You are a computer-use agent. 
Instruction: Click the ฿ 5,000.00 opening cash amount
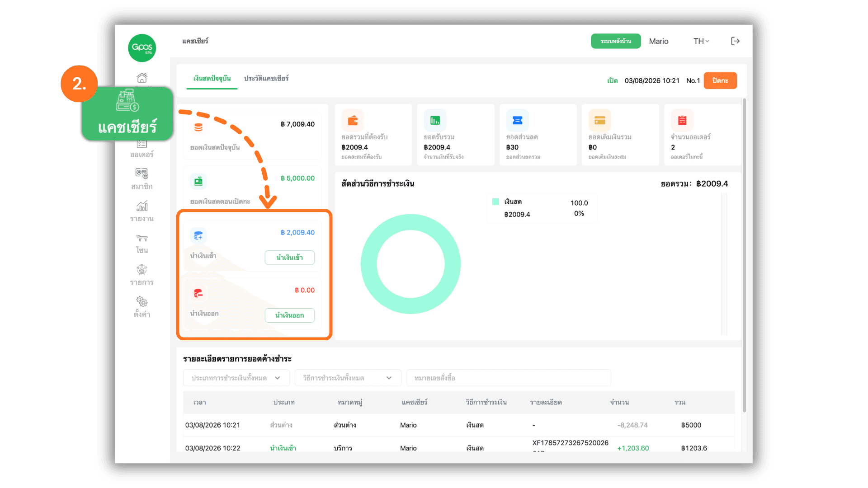click(297, 178)
